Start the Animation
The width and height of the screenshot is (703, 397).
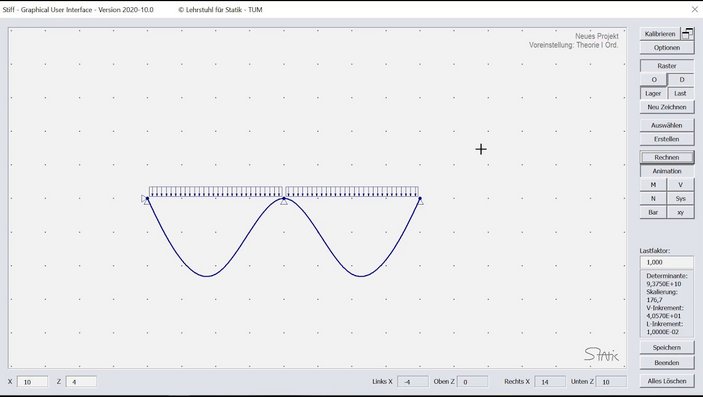[667, 171]
